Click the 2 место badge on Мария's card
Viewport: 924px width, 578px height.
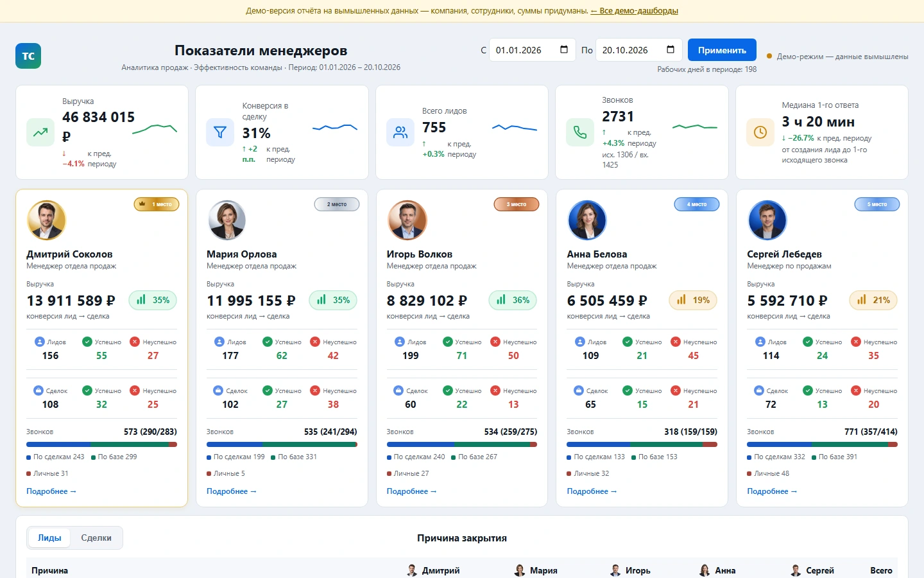tap(337, 204)
